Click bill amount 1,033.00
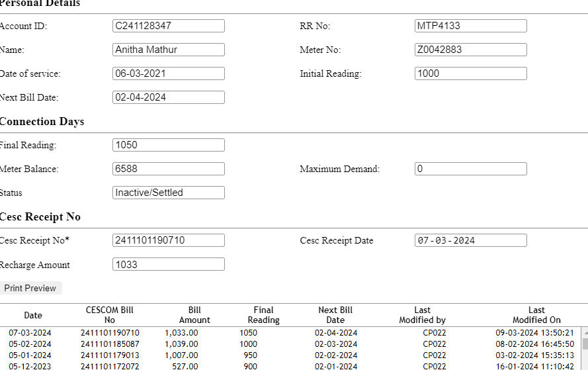 point(181,333)
